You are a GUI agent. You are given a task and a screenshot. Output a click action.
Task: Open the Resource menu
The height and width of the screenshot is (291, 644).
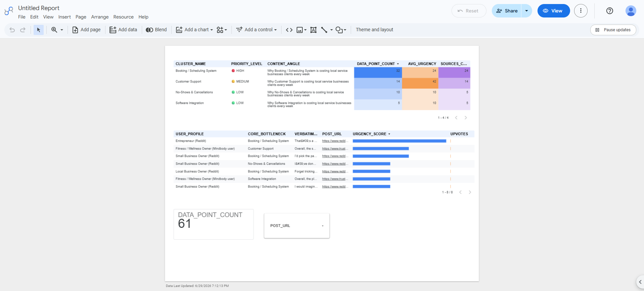[x=123, y=17]
